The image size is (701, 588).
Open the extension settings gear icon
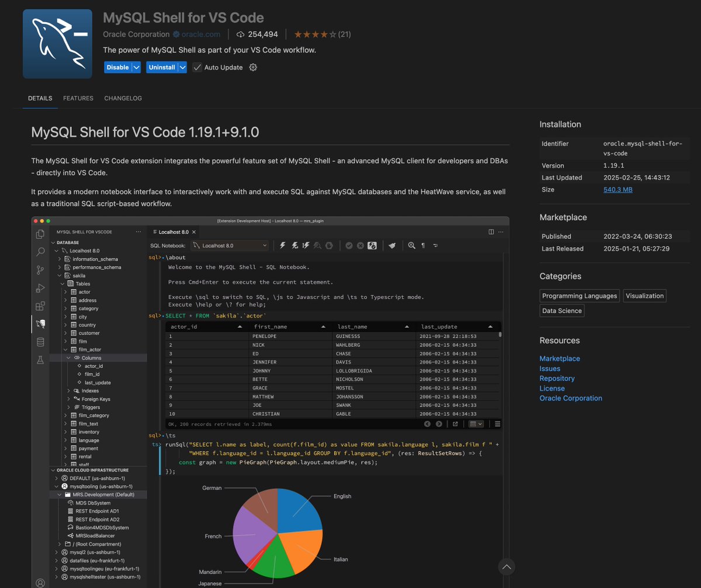click(253, 67)
